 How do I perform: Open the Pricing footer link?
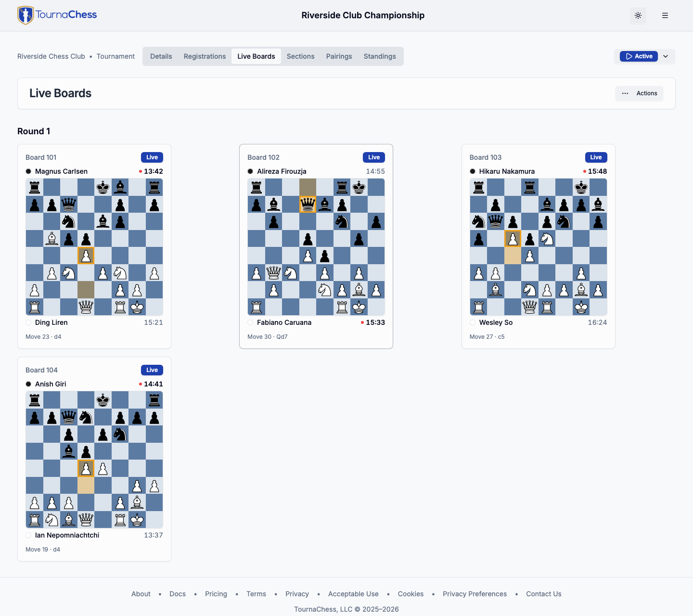216,594
